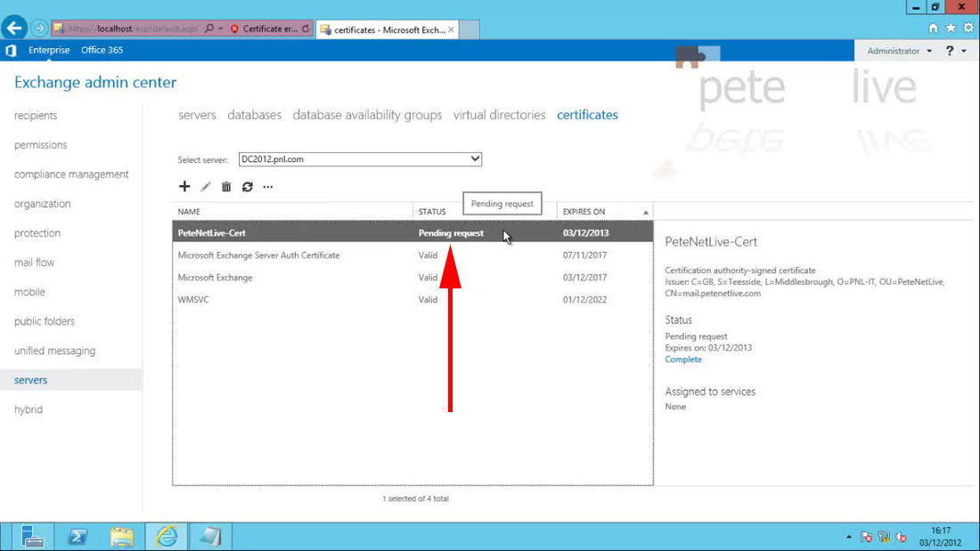Open the organization section
Image resolution: width=980 pixels, height=551 pixels.
[43, 204]
